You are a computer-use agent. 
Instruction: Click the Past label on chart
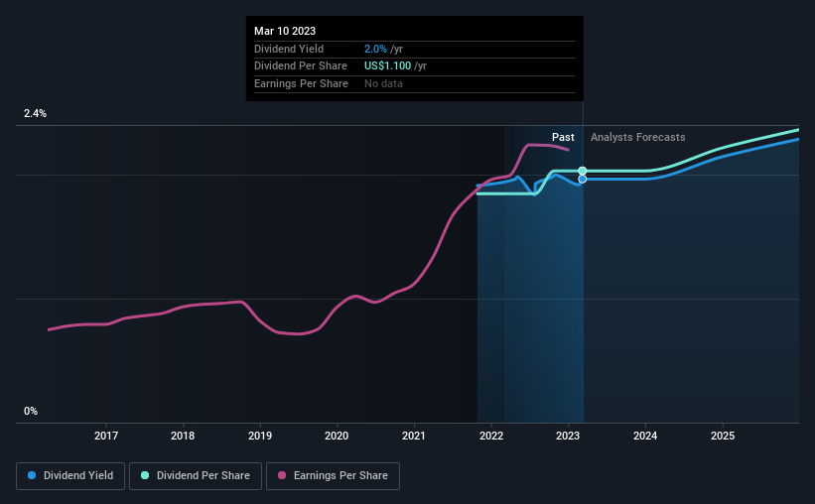coord(563,137)
